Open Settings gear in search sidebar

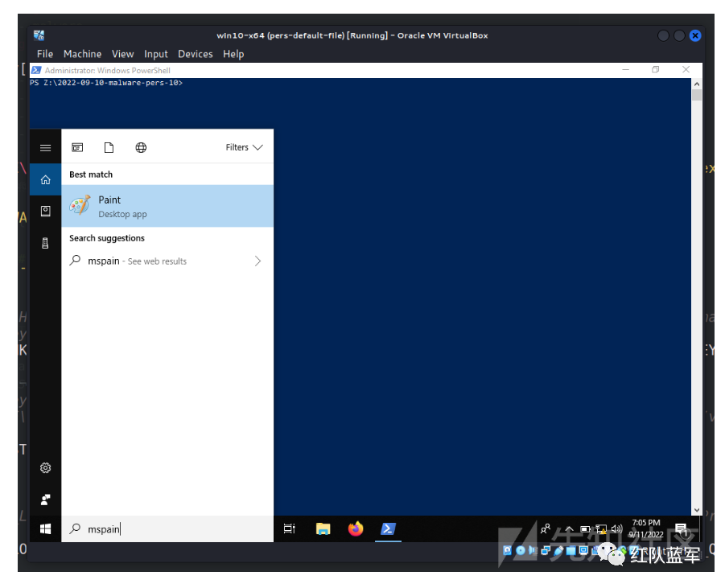pos(45,468)
